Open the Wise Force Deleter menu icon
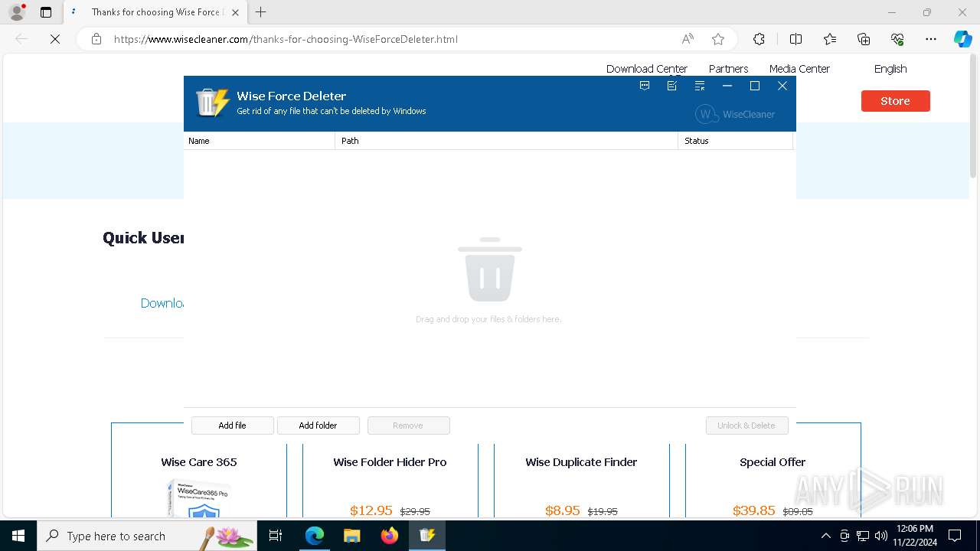980x551 pixels. coord(700,86)
